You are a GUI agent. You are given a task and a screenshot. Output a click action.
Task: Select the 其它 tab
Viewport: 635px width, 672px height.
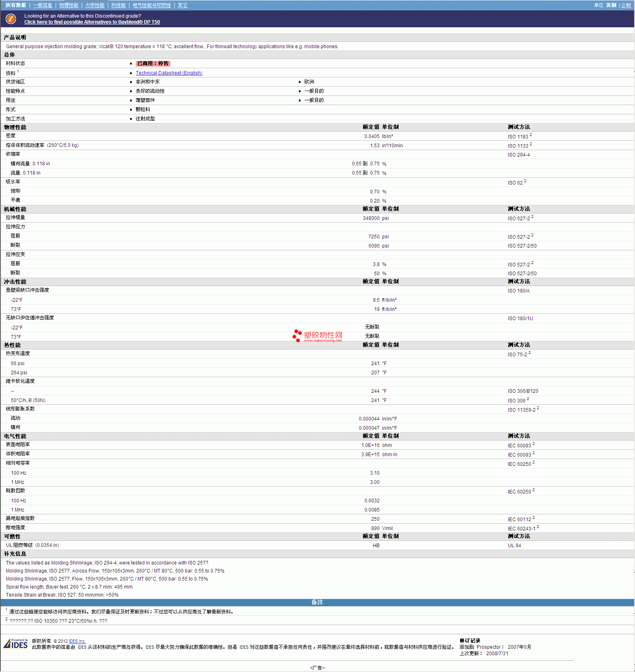click(x=182, y=5)
